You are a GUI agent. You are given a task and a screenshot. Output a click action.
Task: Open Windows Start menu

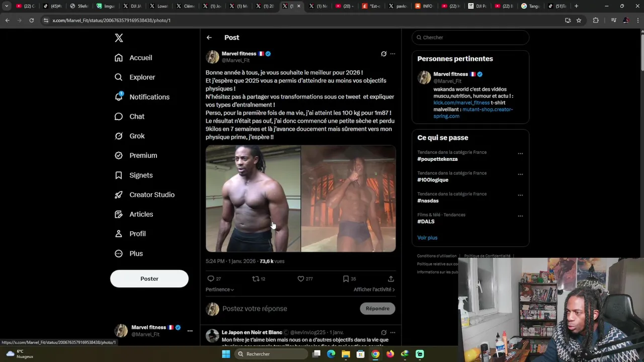[x=226, y=354]
